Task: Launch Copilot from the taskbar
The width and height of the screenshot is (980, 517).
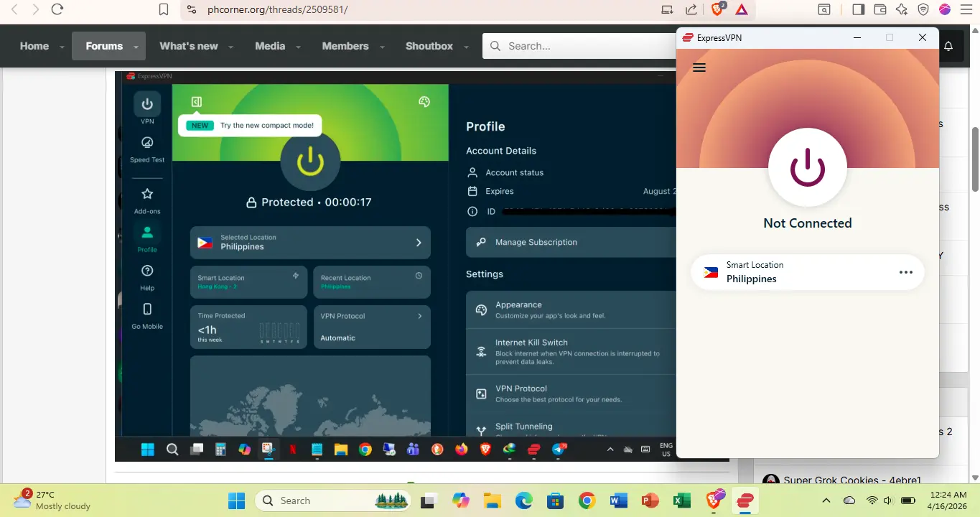Action: [x=460, y=500]
